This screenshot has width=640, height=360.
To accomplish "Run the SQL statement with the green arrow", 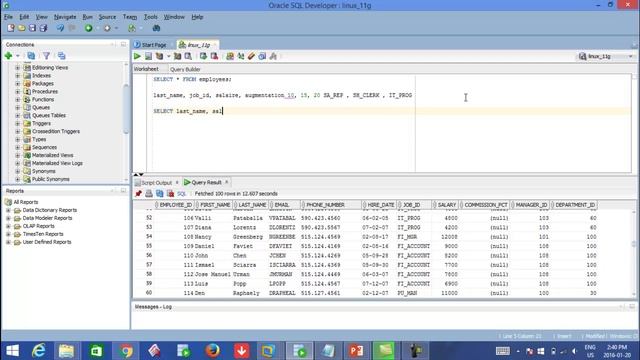I will [137, 56].
